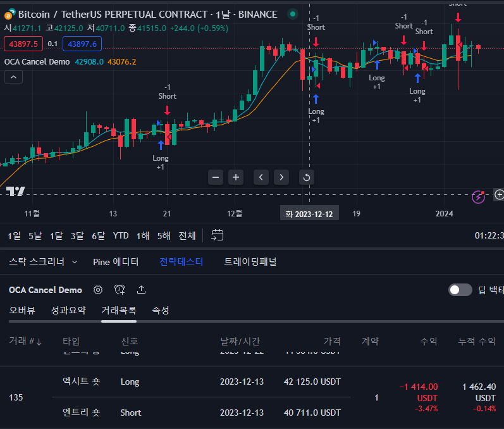Switch to the 오버뷰 overview tab
The image size is (504, 429).
coord(22,310)
